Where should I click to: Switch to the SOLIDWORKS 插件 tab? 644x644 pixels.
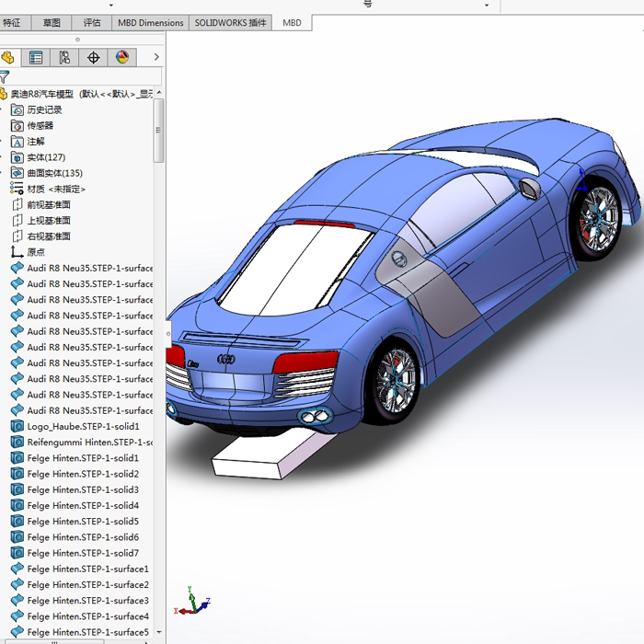click(230, 23)
